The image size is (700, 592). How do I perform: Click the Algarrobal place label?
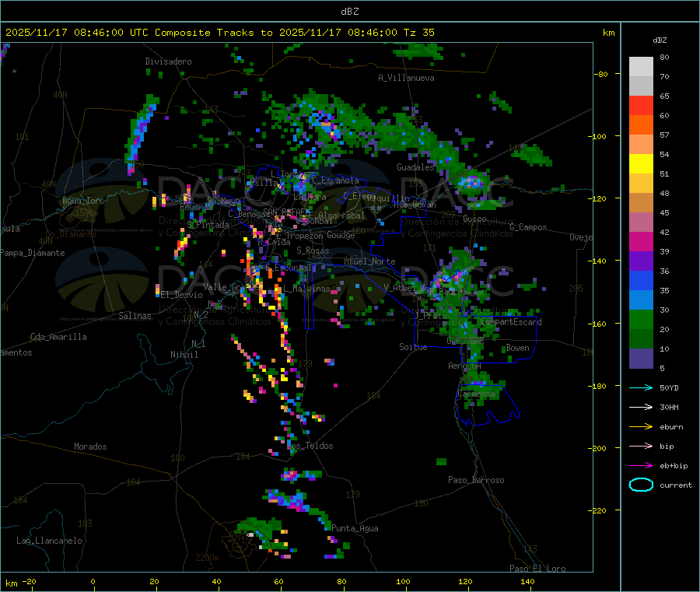341,215
